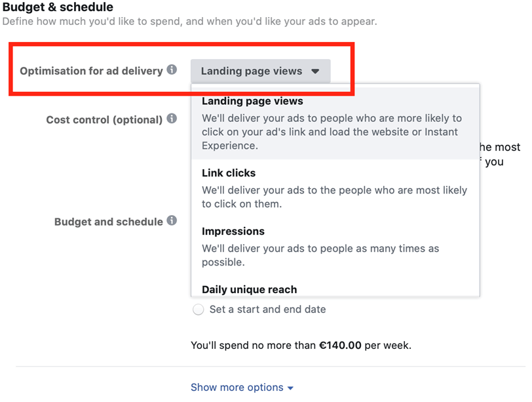Click info icon next to Cost control (optional)

point(172,119)
